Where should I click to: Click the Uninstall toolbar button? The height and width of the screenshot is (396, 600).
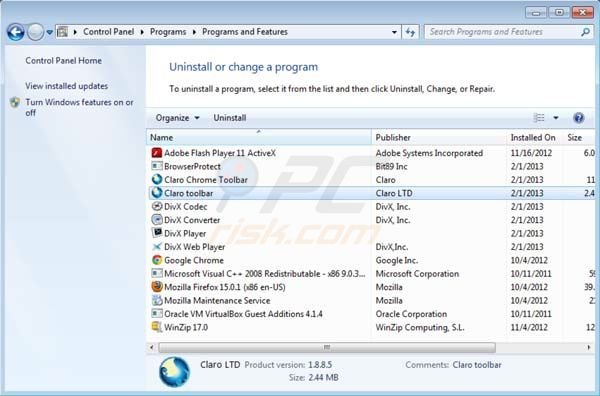tap(230, 118)
